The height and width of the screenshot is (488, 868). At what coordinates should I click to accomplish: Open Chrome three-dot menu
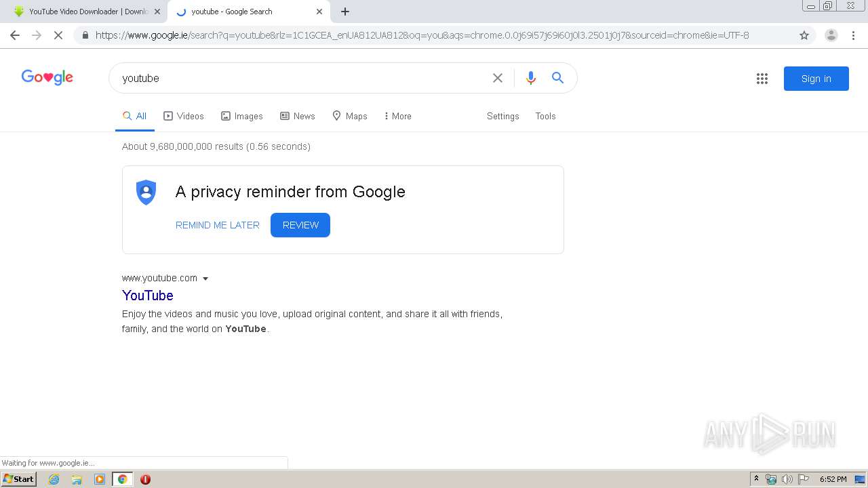click(853, 35)
